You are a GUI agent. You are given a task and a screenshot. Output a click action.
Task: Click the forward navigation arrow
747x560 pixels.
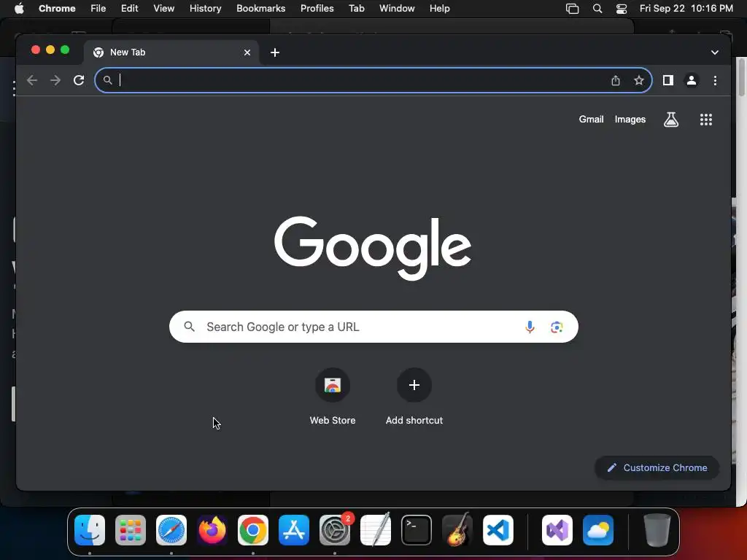(x=55, y=80)
